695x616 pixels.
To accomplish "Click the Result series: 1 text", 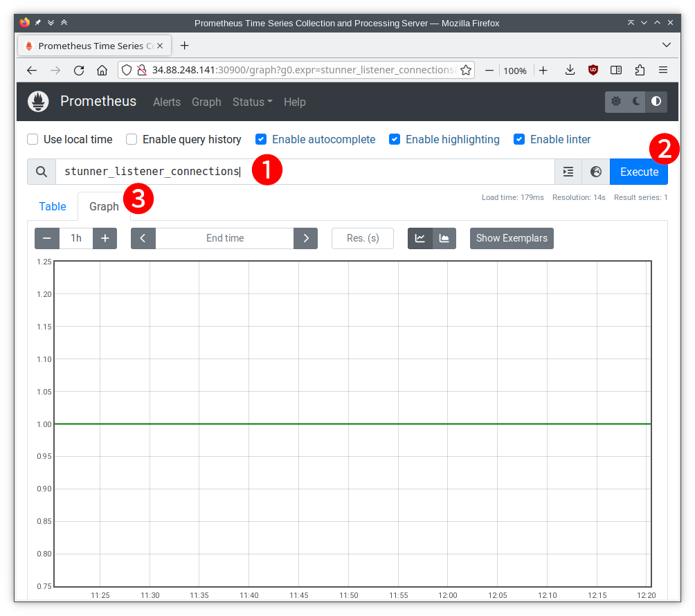I will coord(640,198).
